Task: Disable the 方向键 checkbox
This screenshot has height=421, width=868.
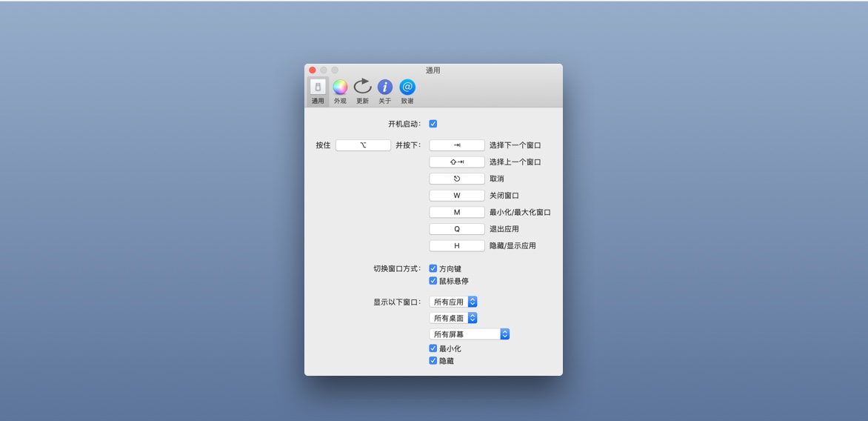Action: 433,268
